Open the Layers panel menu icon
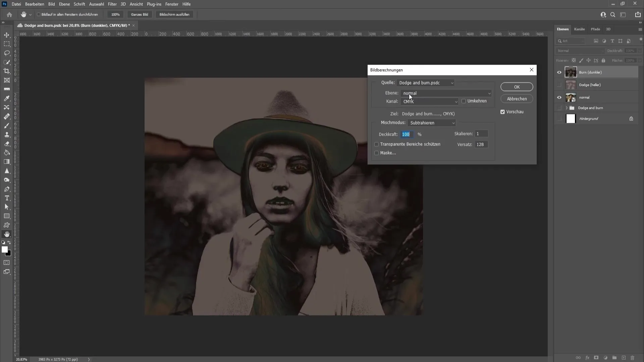Screen dimensions: 644x362 pyautogui.click(x=640, y=29)
